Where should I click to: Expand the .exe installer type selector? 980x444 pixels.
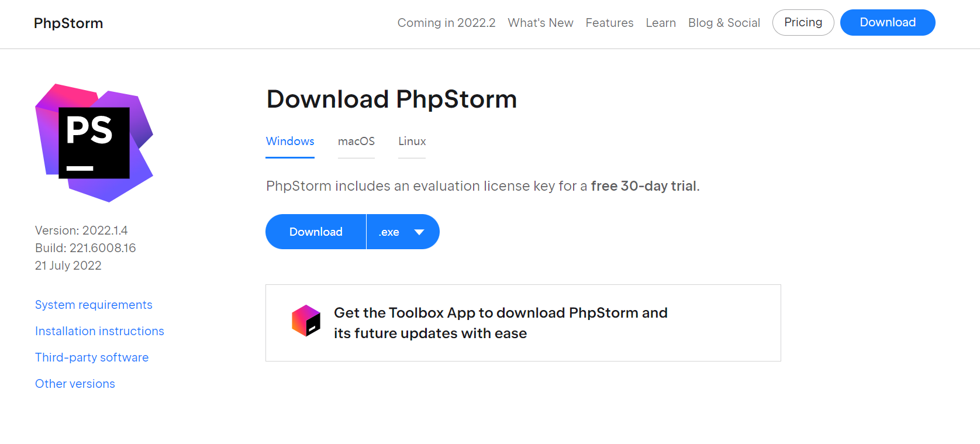click(403, 232)
